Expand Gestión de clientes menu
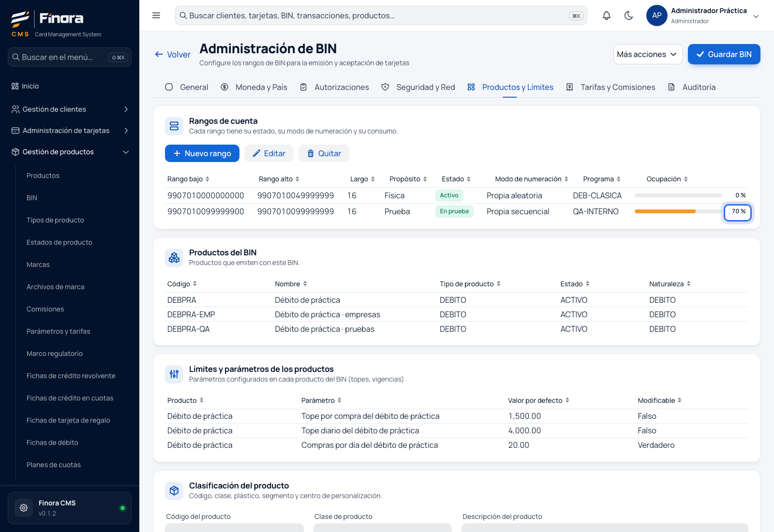Image resolution: width=774 pixels, height=532 pixels. pos(70,109)
